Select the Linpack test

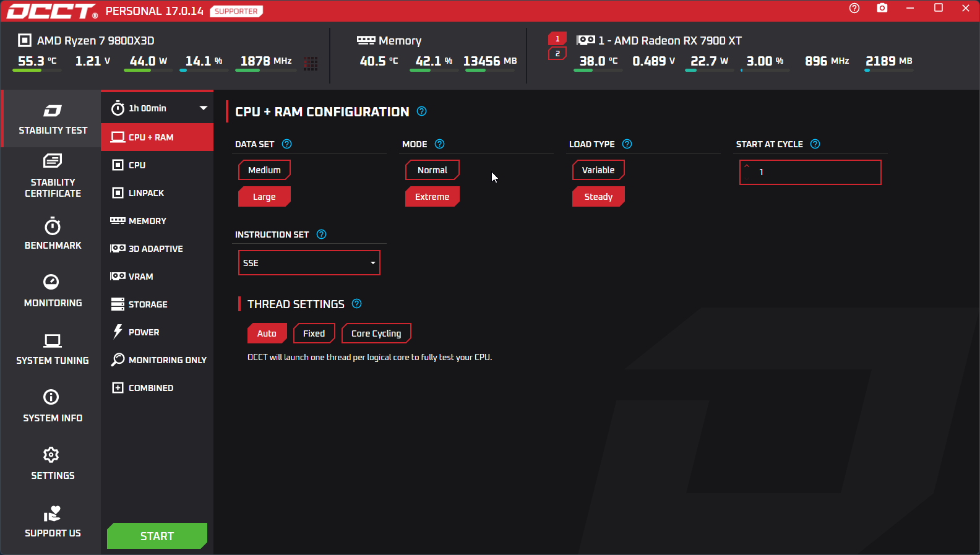click(157, 193)
